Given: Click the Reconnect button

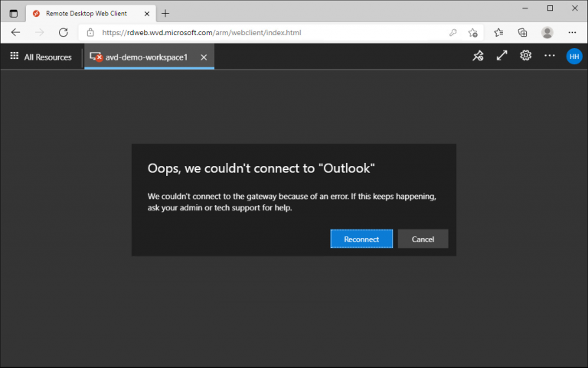Looking at the screenshot, I should point(361,239).
